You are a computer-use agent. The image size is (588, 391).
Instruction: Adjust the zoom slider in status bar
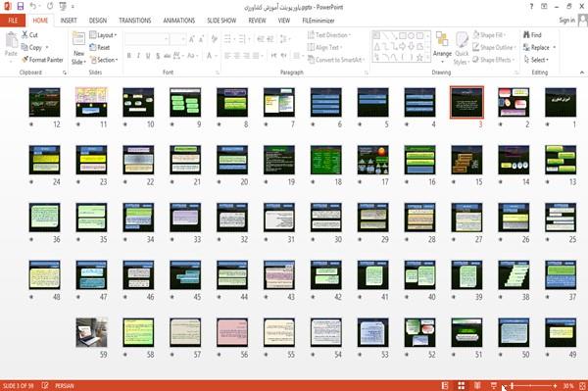click(x=512, y=385)
